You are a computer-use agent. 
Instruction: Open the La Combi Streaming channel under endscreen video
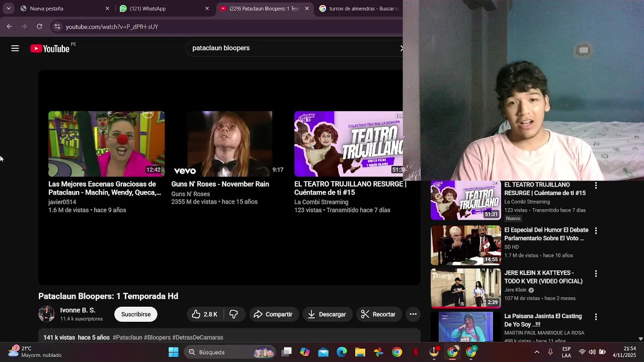pyautogui.click(x=321, y=202)
